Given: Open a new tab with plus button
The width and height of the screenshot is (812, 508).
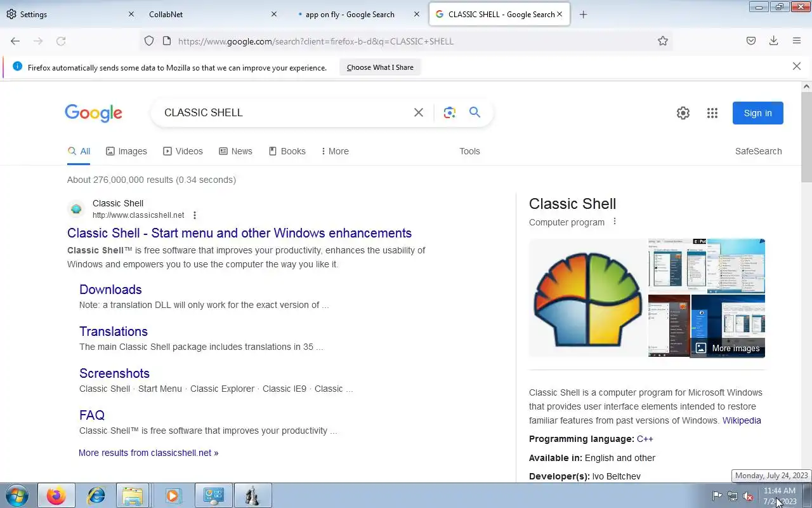Looking at the screenshot, I should (583, 14).
